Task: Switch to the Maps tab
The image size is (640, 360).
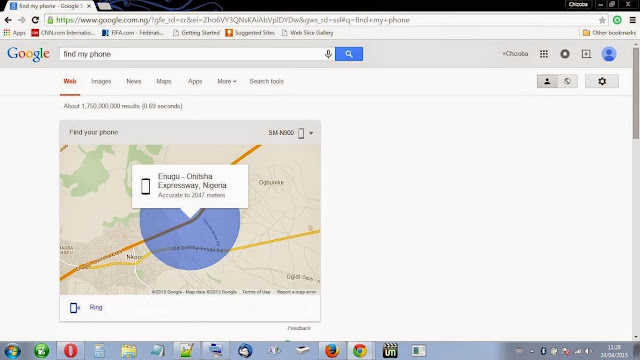Action: [164, 81]
